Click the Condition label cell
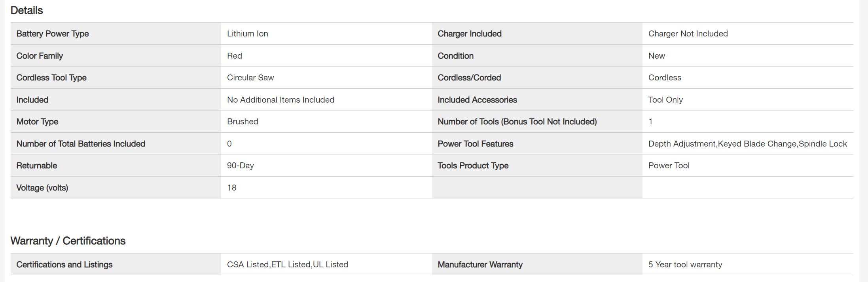Image resolution: width=868 pixels, height=282 pixels. pyautogui.click(x=455, y=56)
